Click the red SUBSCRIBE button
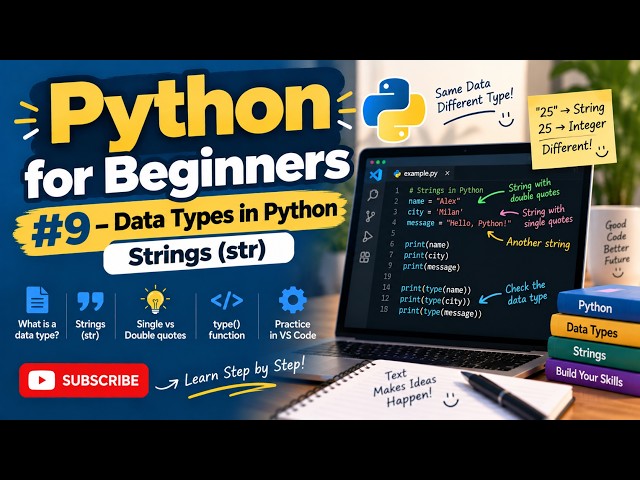 pyautogui.click(x=84, y=380)
